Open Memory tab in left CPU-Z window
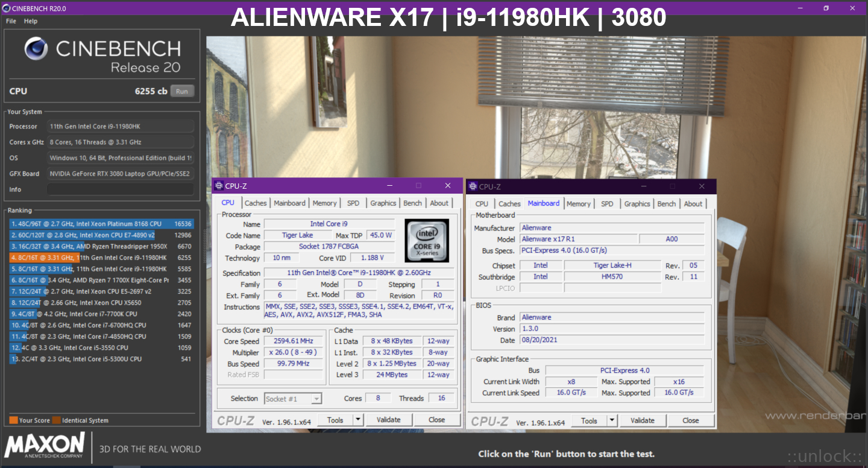The height and width of the screenshot is (468, 868). click(x=325, y=203)
